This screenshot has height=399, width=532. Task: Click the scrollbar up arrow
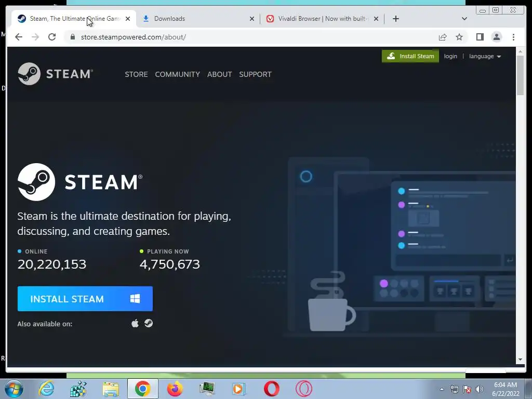coord(520,51)
